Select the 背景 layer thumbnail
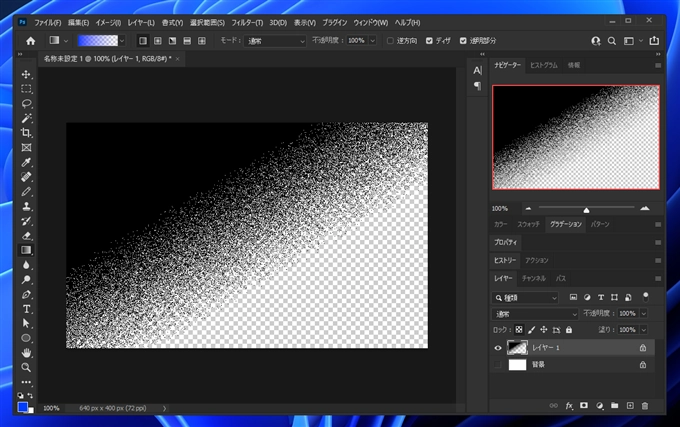This screenshot has height=427, width=680. 517,365
